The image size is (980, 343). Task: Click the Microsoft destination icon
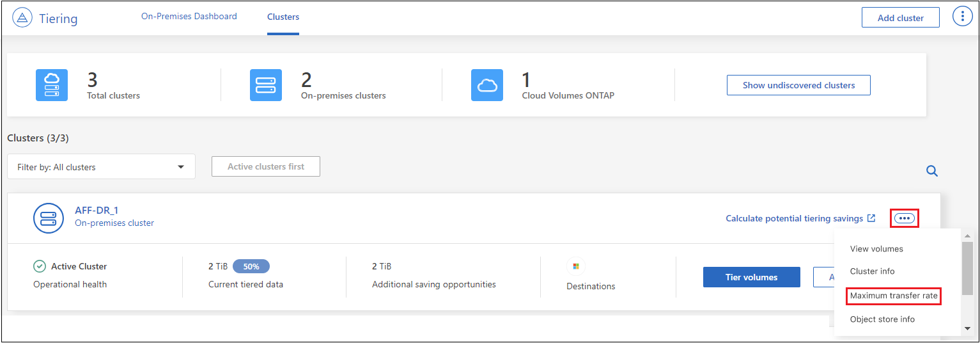576,266
